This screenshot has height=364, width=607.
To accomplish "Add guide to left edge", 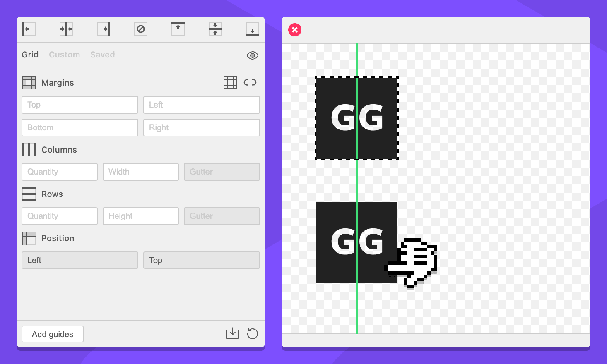I will point(29,29).
